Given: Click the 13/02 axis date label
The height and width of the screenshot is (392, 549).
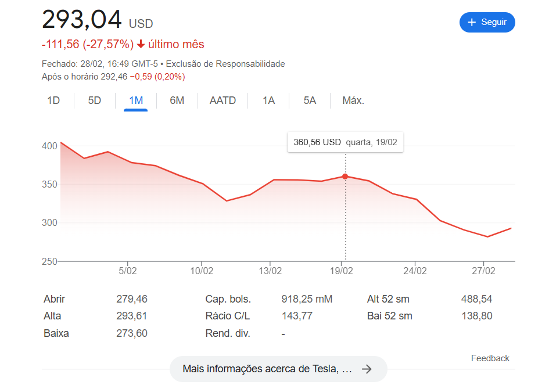Looking at the screenshot, I should point(270,271).
